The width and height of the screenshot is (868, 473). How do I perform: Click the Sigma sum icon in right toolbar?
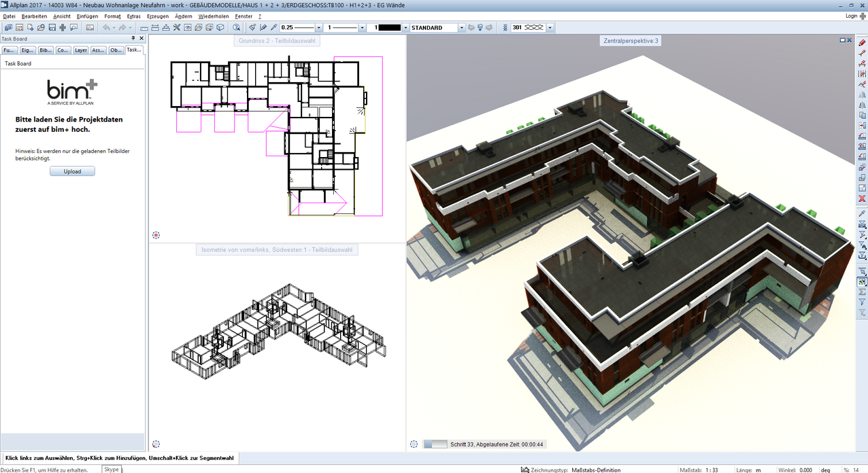(862, 292)
